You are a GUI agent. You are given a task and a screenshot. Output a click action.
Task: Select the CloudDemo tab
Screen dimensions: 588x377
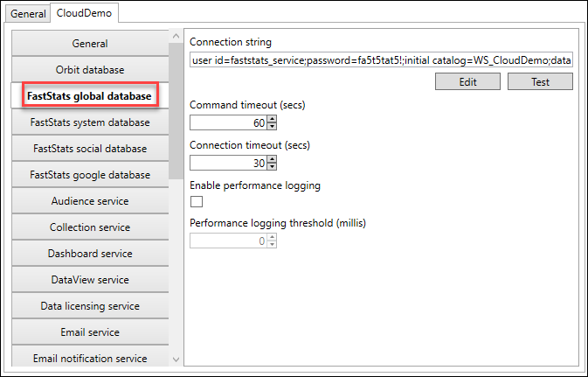84,13
